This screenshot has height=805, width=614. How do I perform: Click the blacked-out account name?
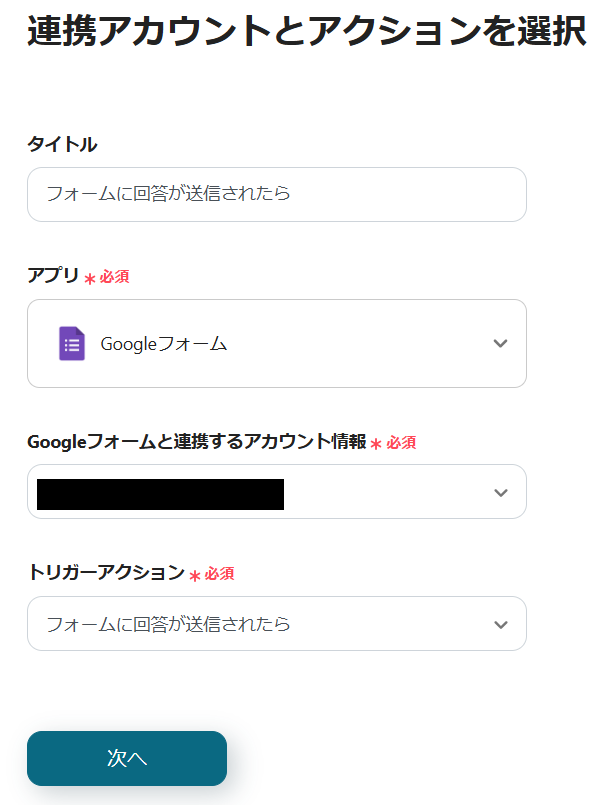point(160,494)
